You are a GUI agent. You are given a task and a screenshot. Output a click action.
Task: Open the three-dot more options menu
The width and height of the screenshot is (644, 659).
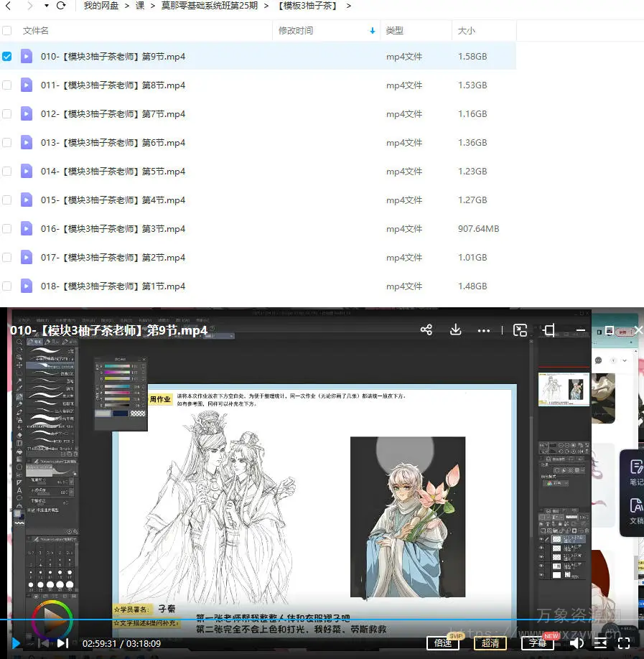coord(484,331)
